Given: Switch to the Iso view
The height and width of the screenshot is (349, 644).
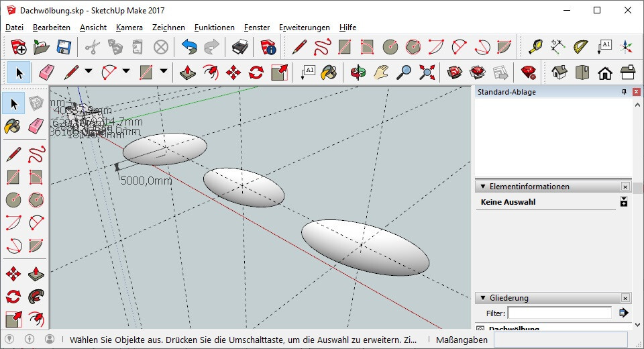Looking at the screenshot, I should click(559, 72).
